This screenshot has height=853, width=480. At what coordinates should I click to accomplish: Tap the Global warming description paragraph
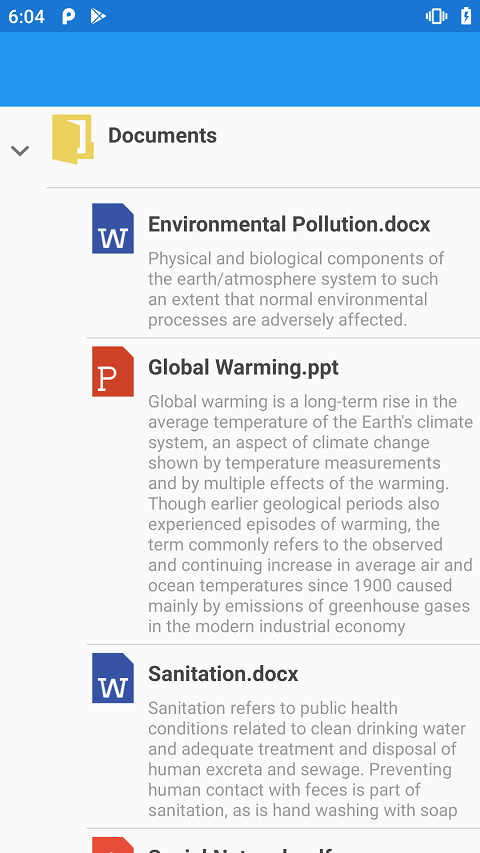tap(310, 514)
